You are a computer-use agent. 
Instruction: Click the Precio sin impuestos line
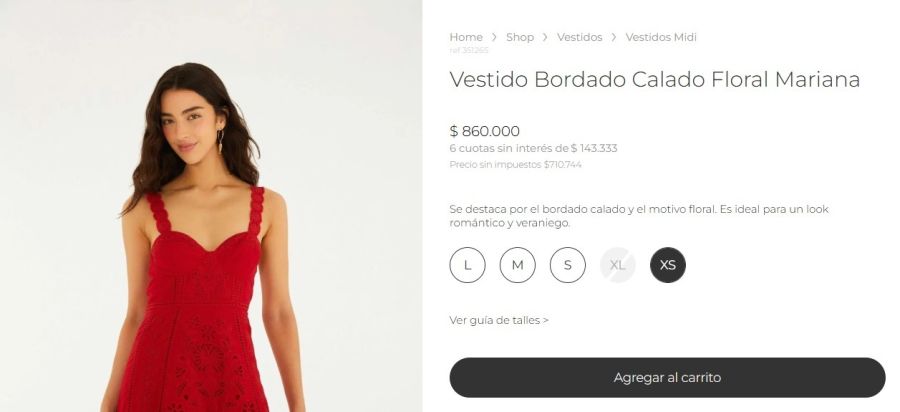point(515,165)
